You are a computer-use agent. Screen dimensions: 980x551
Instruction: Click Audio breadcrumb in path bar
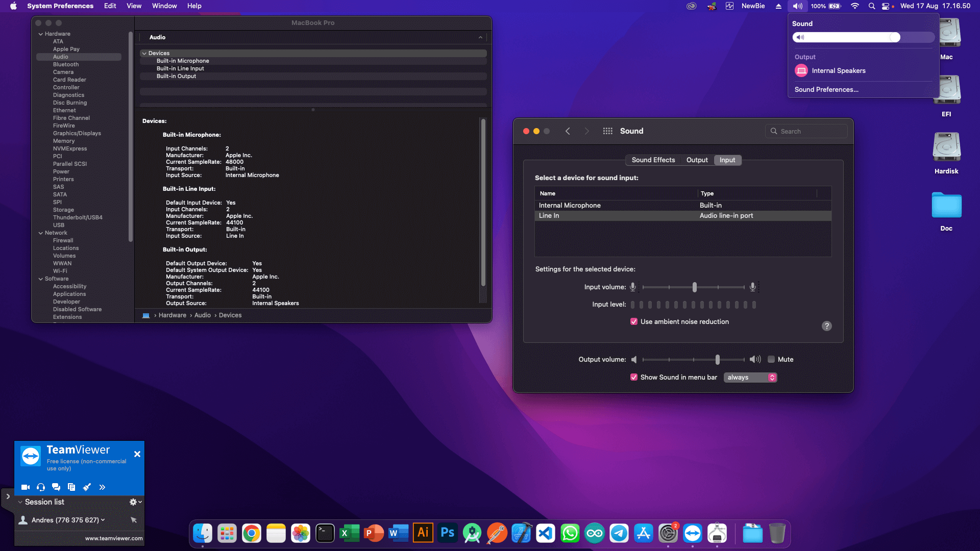point(203,315)
